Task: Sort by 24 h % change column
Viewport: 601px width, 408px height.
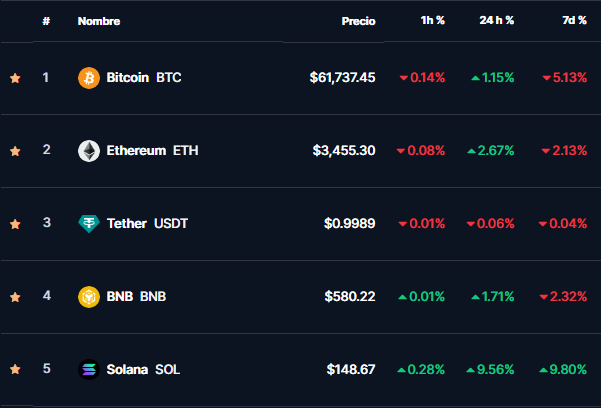Action: coord(496,21)
